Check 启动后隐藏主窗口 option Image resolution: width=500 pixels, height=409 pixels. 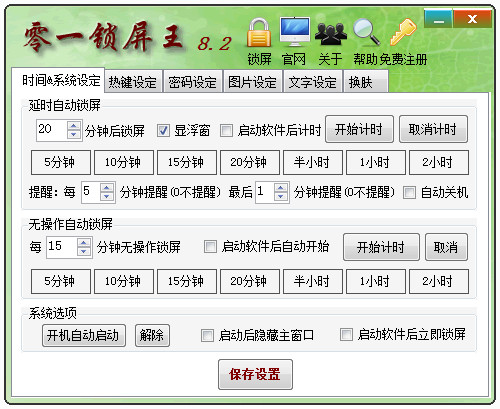(x=207, y=335)
